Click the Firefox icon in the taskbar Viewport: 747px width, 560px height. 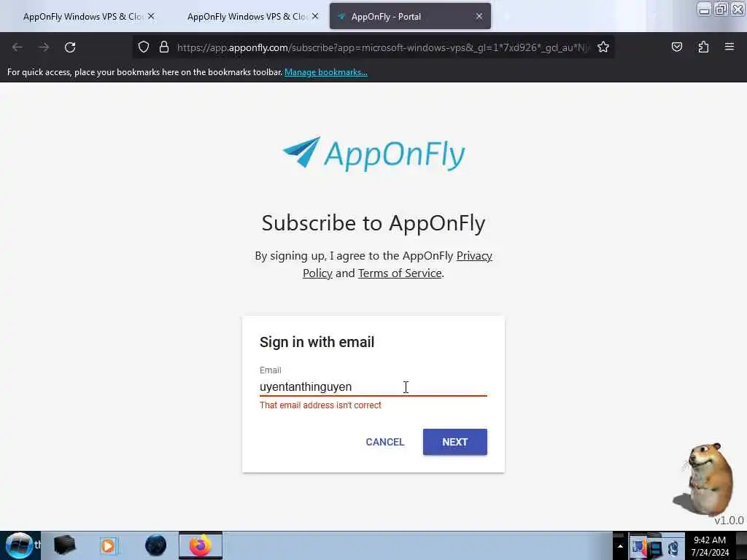[x=201, y=545]
